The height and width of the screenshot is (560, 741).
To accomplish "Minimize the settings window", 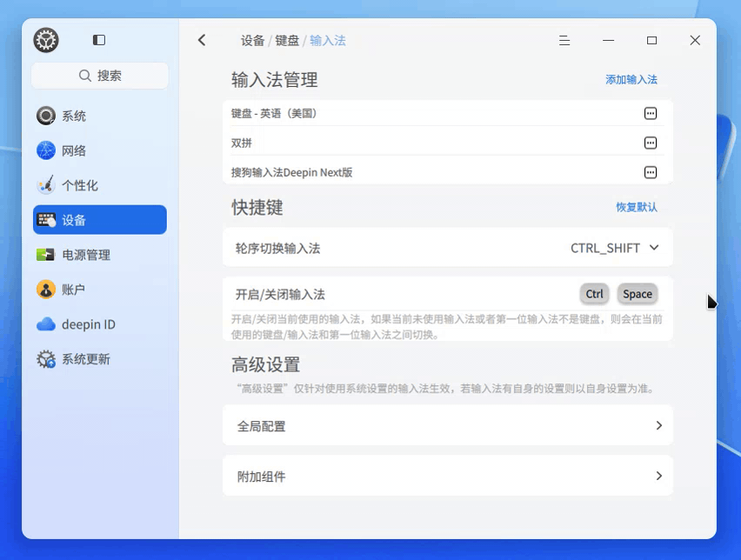I will coord(608,40).
